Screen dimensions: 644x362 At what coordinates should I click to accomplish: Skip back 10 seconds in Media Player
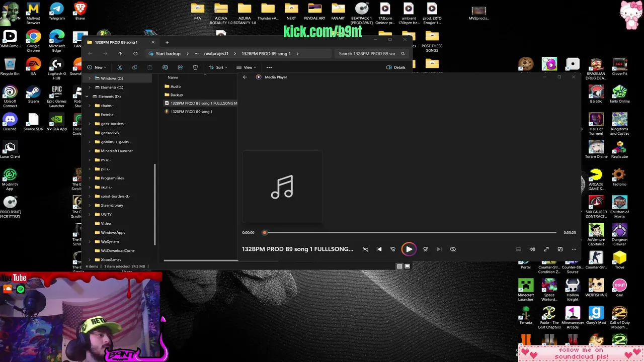(393, 249)
